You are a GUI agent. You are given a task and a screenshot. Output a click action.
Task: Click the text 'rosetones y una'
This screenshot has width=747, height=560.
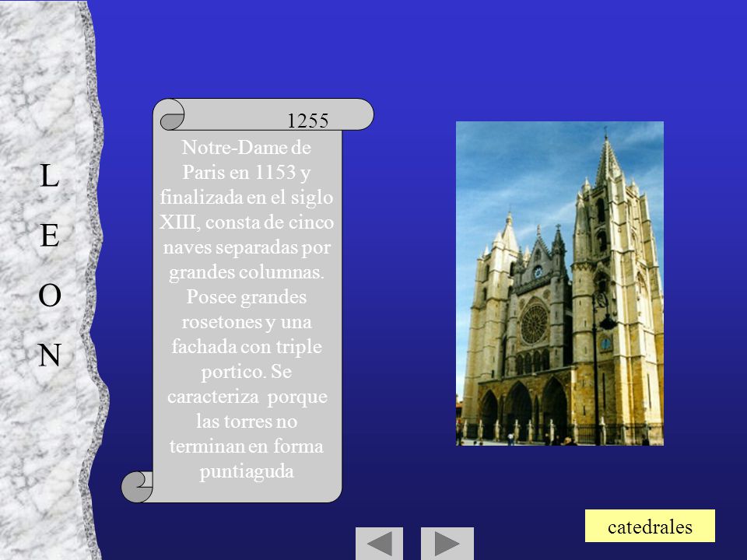tap(247, 322)
